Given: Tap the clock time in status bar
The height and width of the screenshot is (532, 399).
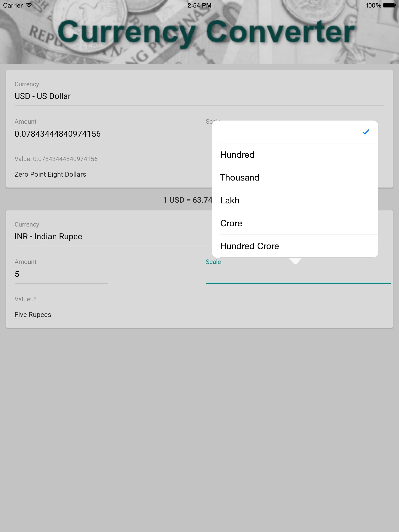Looking at the screenshot, I should pos(199,5).
